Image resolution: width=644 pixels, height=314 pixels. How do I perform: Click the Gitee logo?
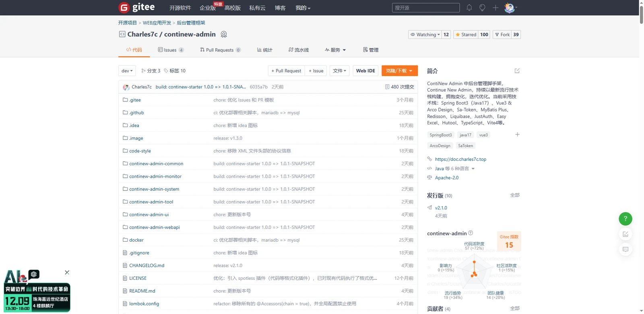[136, 7]
